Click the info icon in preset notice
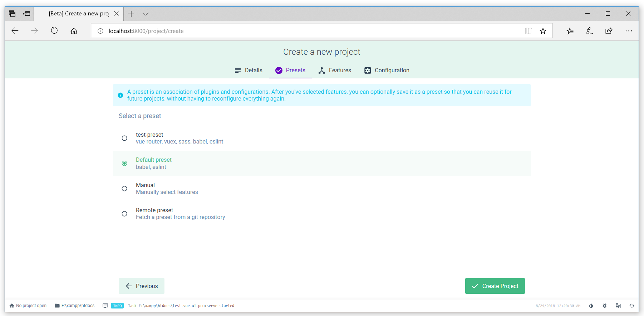Image resolution: width=644 pixels, height=316 pixels. point(121,95)
